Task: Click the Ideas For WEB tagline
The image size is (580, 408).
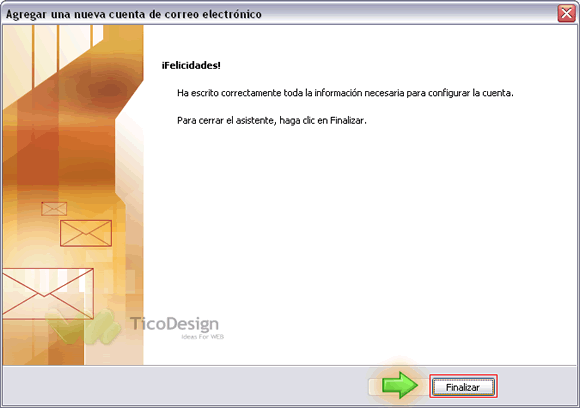Action: click(x=202, y=337)
